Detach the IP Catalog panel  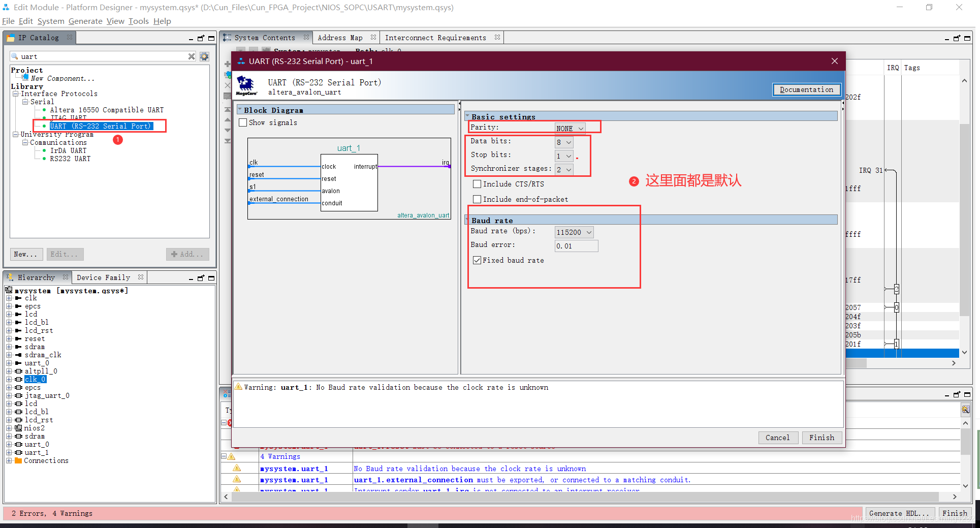[x=201, y=38]
